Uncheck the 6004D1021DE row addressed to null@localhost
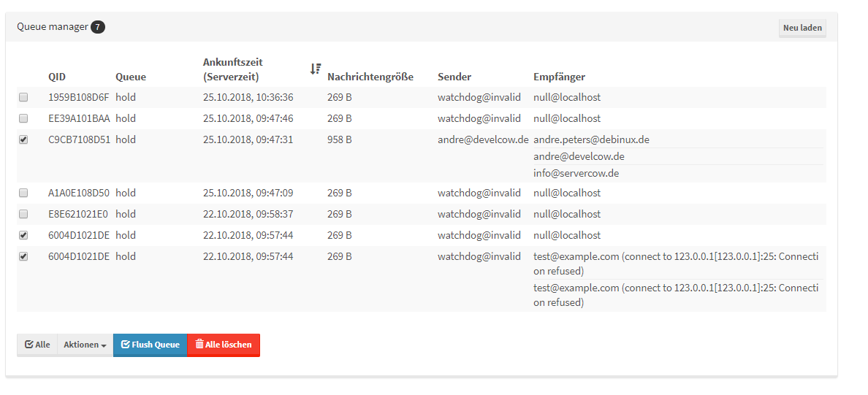Viewport: 868px width, 395px height. click(x=23, y=235)
